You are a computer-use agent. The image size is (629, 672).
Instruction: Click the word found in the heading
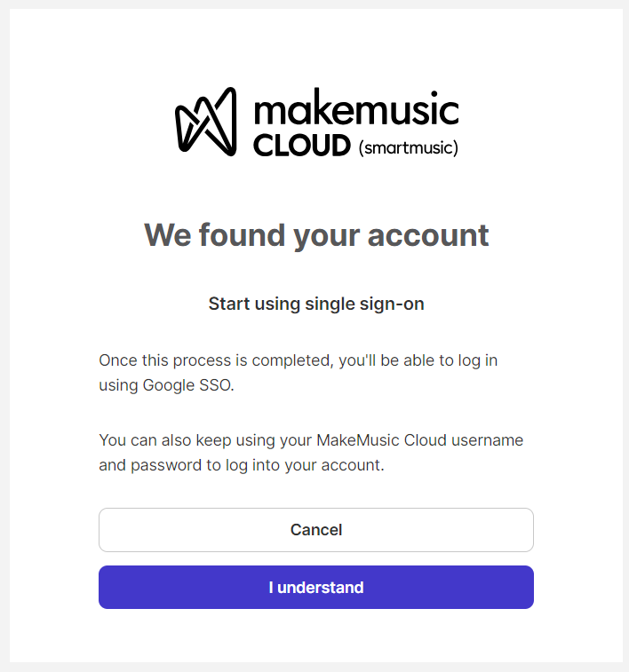[235, 234]
